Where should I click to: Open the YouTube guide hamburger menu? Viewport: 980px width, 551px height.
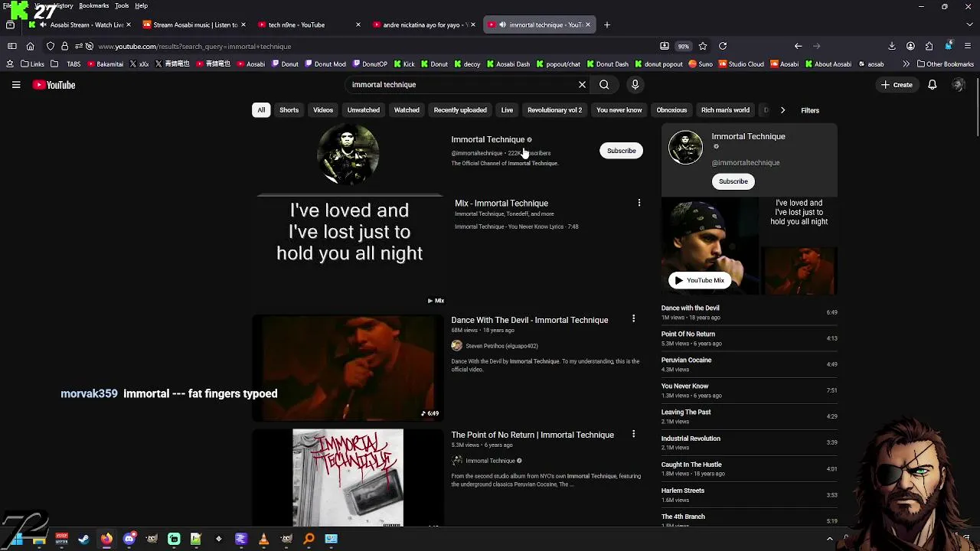[x=16, y=85]
